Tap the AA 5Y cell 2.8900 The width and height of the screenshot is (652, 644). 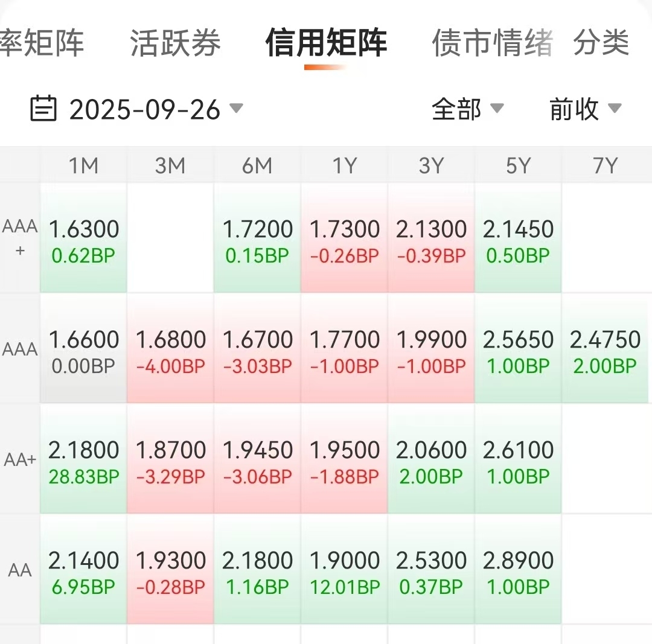point(518,570)
